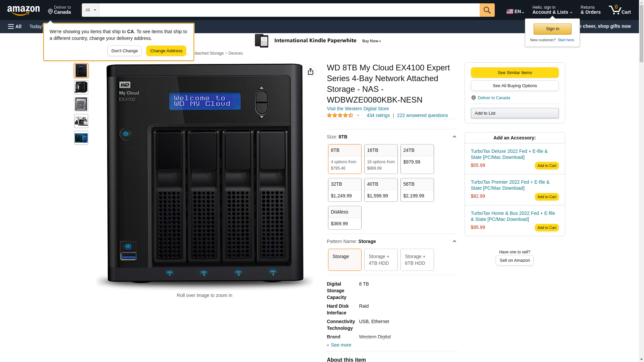Open the shopping cart
This screenshot has width=644, height=362.
pos(620,10)
